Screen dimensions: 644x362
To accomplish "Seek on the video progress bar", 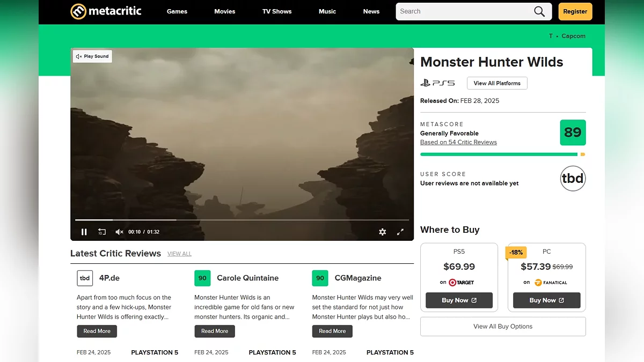I will [242, 220].
